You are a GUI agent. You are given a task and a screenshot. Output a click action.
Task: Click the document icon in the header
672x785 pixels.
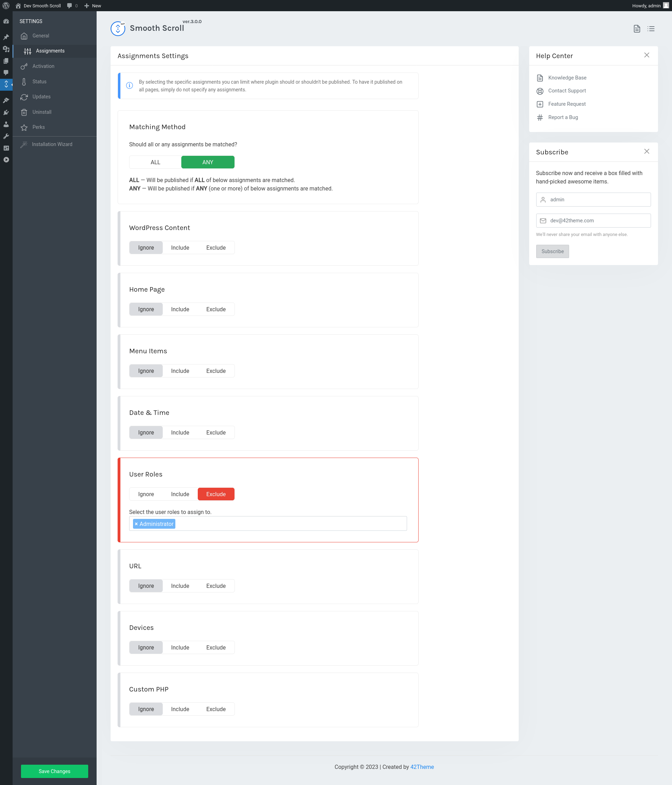click(x=637, y=29)
